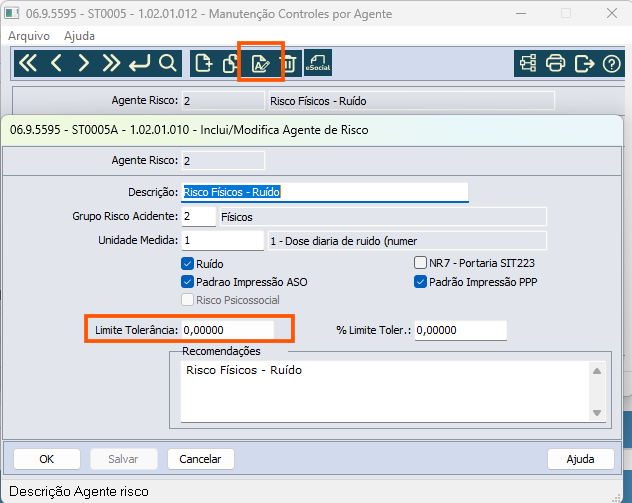Go to first record icon
Image resolution: width=632 pixels, height=503 pixels.
[x=28, y=63]
